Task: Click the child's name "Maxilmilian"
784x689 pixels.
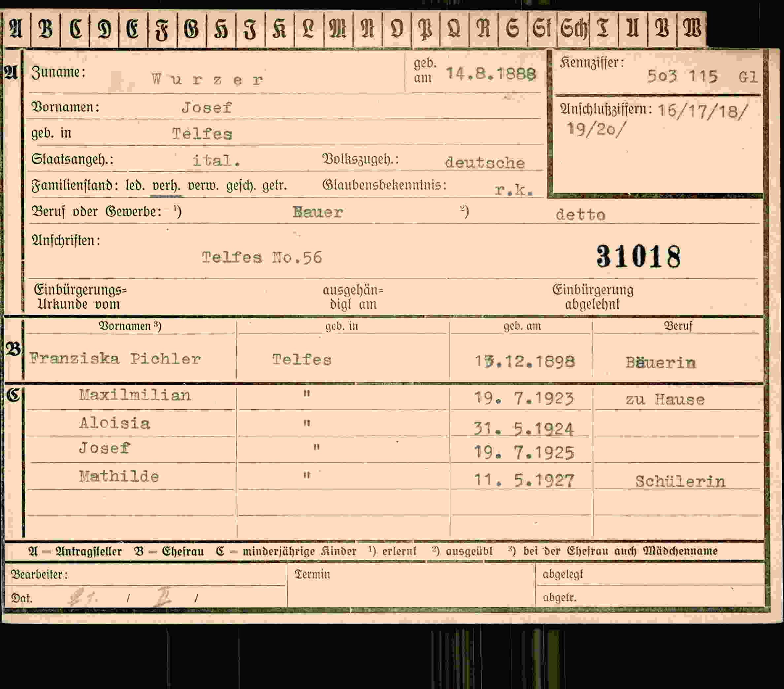Action: coord(135,395)
